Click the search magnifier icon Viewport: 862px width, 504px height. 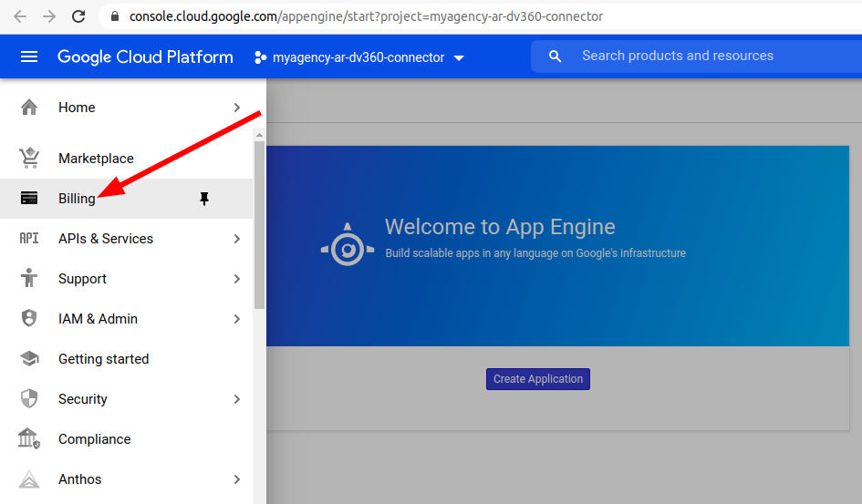tap(556, 56)
